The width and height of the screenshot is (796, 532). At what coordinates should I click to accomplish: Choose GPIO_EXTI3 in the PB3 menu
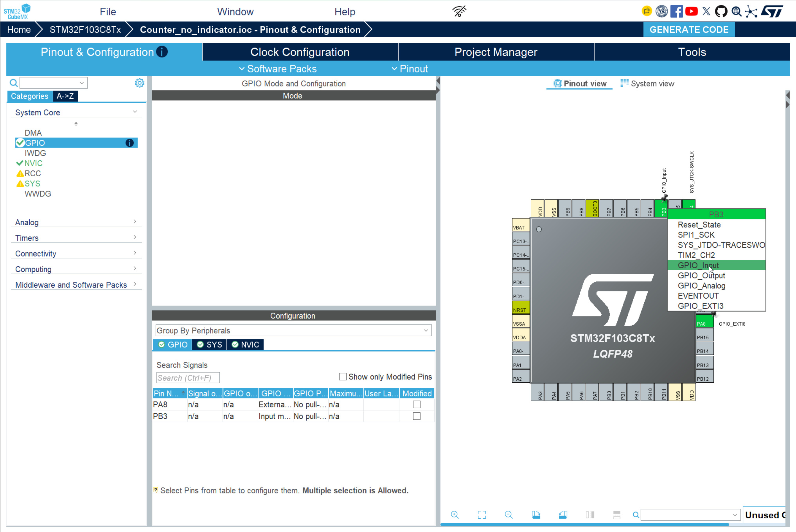click(716, 306)
